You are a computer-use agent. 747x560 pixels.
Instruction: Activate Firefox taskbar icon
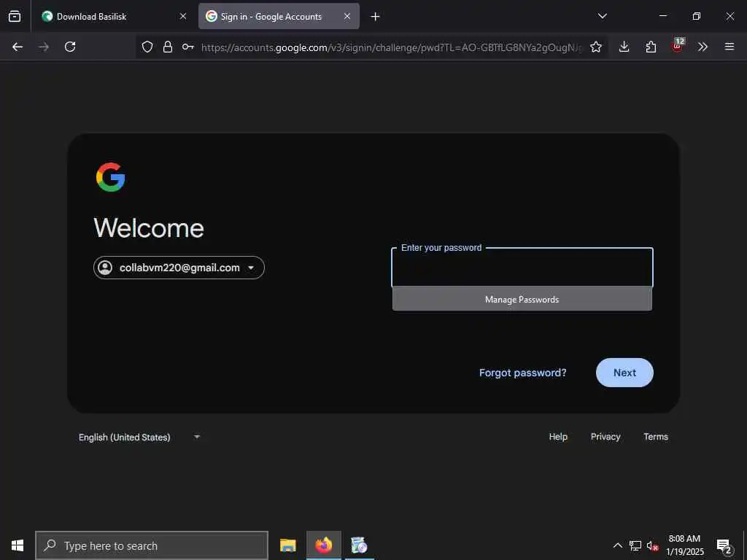[x=323, y=545]
